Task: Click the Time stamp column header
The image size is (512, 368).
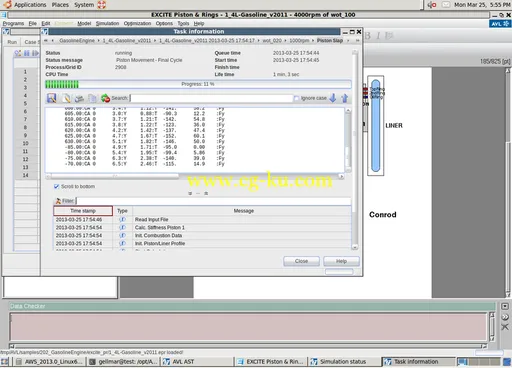Action: (x=83, y=211)
